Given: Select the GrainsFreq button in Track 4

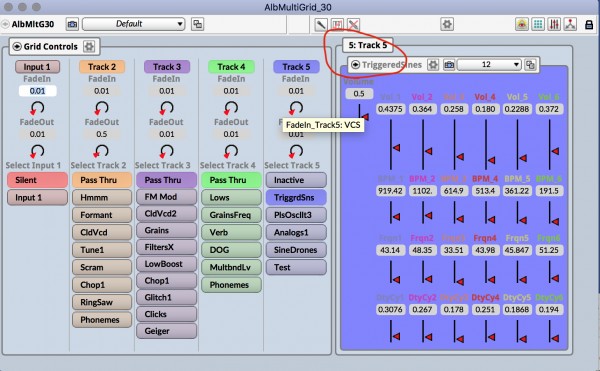Looking at the screenshot, I should 231,215.
